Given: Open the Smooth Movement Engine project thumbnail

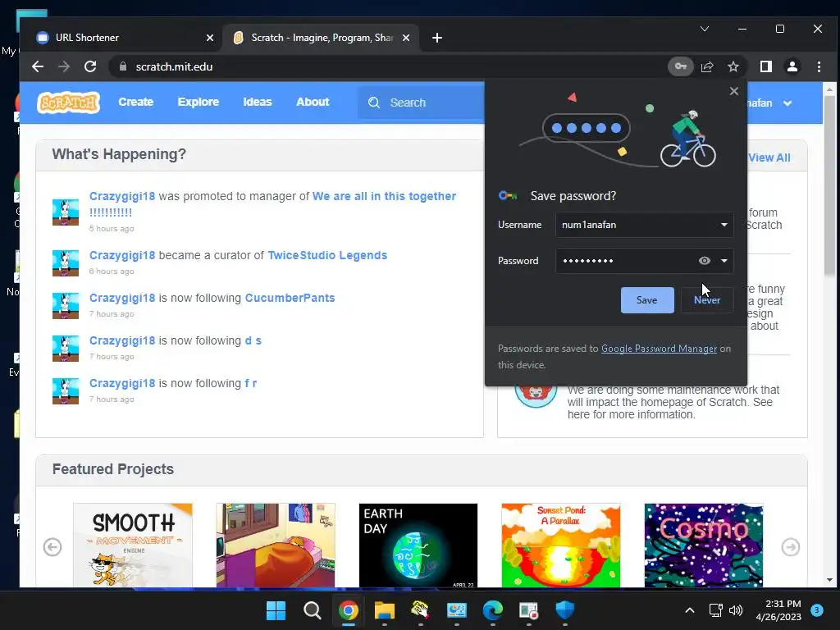Looking at the screenshot, I should point(132,546).
